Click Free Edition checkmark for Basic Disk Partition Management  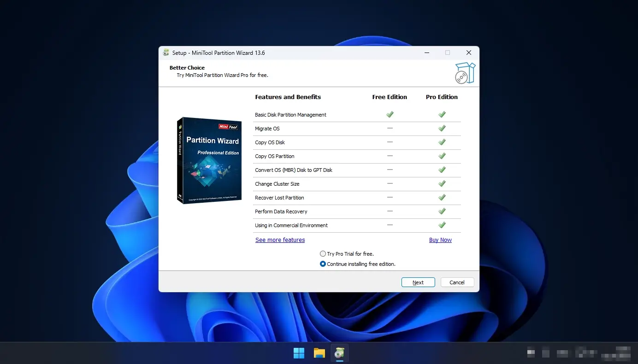click(390, 114)
